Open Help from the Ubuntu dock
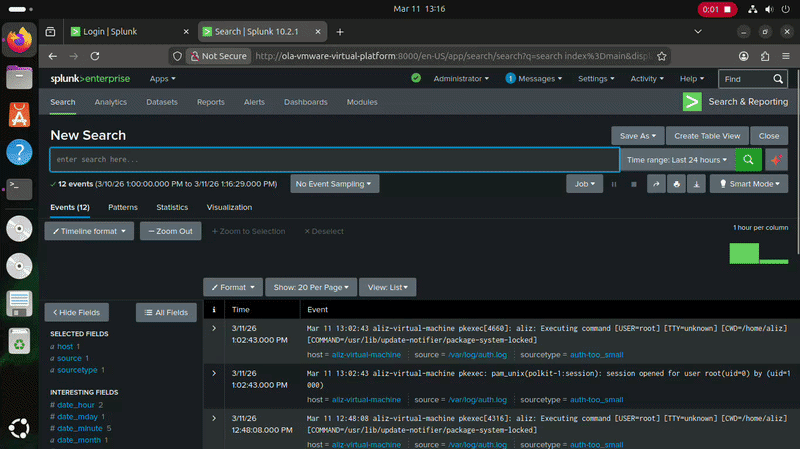 coord(19,152)
